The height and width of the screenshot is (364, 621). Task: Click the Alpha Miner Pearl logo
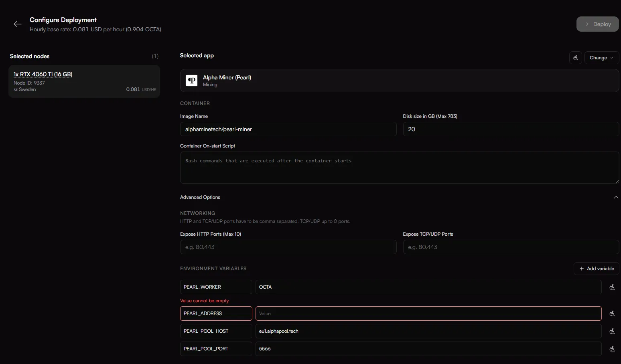pyautogui.click(x=192, y=81)
